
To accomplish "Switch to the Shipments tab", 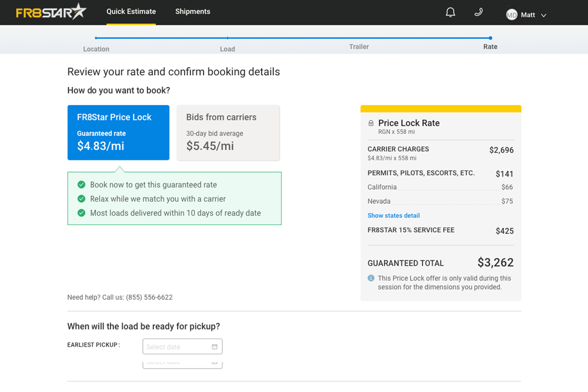I will click(x=193, y=12).
